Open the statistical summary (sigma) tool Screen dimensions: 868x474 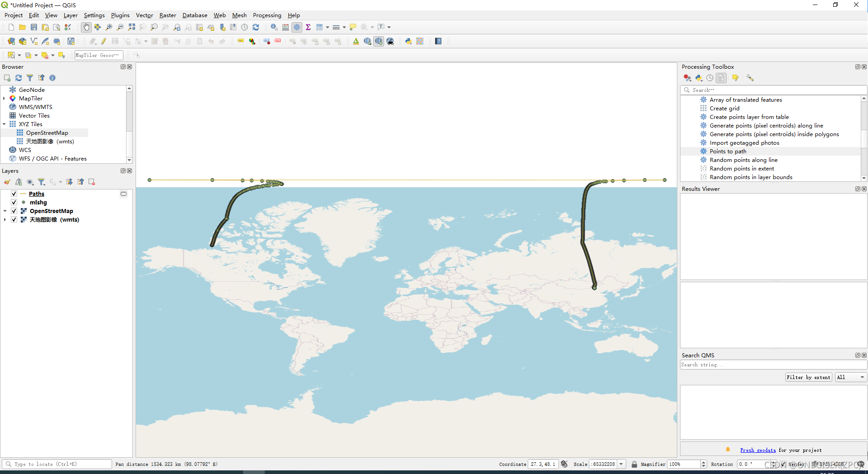click(x=308, y=27)
